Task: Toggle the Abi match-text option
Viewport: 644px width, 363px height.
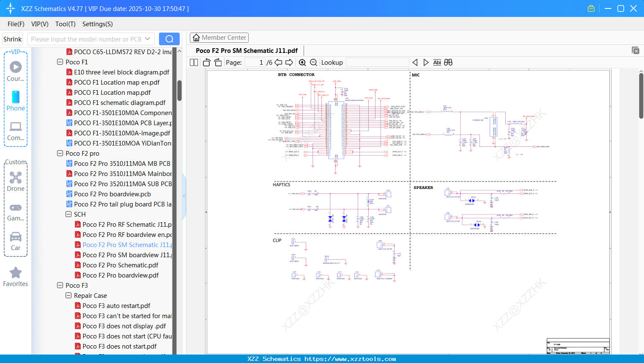Action: (437, 63)
